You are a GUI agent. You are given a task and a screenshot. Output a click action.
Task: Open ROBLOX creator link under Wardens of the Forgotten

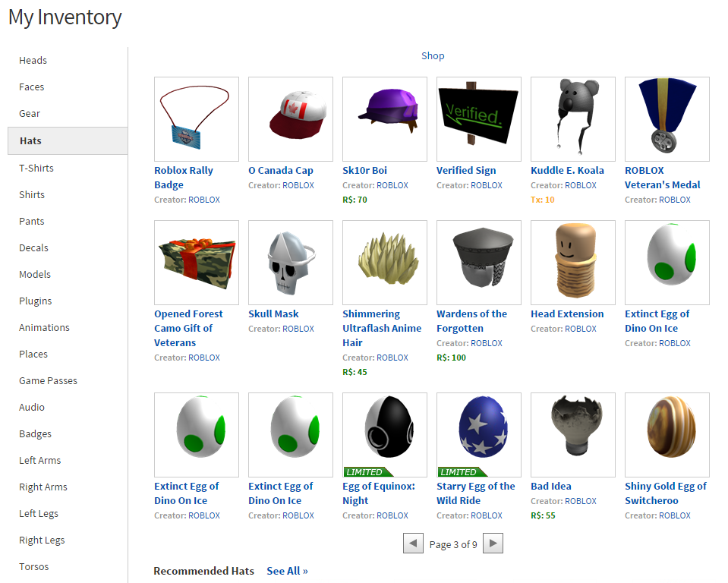pyautogui.click(x=487, y=343)
